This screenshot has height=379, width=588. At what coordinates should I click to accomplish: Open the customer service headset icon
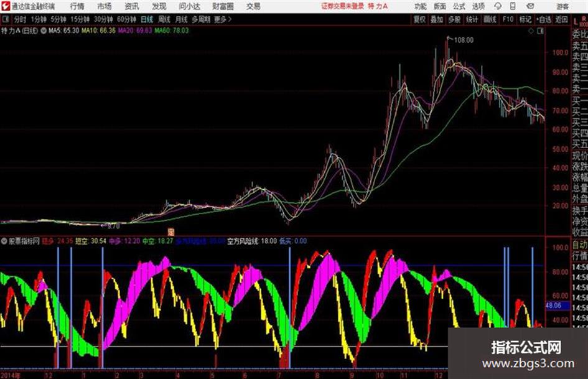click(498, 6)
